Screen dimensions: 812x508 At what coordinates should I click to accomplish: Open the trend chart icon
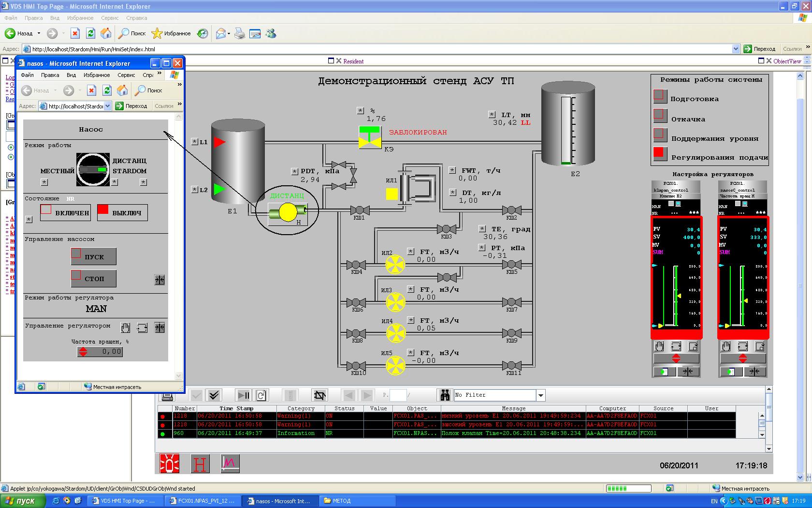point(230,463)
